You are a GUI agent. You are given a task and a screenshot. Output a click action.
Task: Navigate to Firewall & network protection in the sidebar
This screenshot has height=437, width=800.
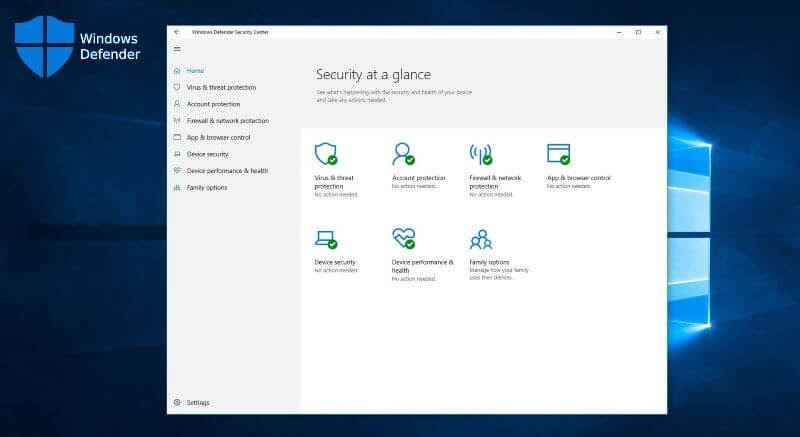coord(227,121)
